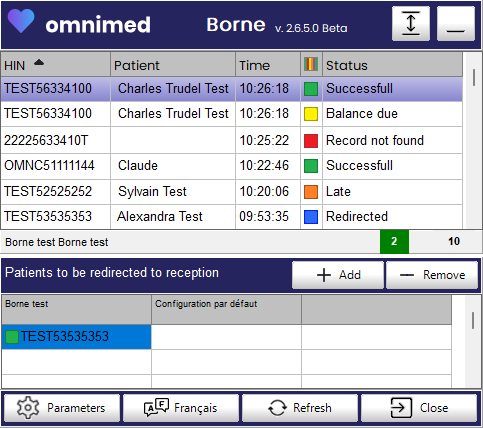The height and width of the screenshot is (428, 483).
Task: Click the Français translation icon
Action: (x=156, y=407)
